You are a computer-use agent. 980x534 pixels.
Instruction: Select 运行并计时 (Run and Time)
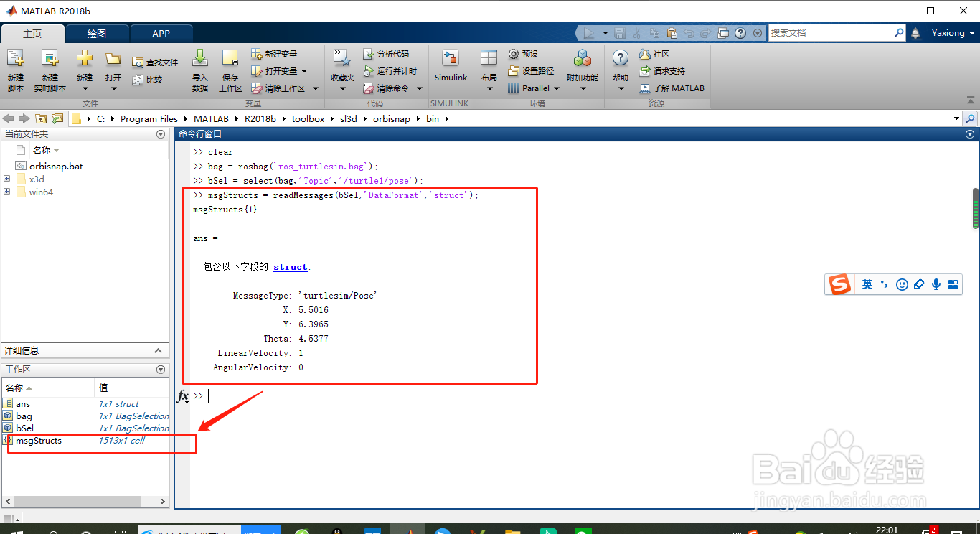(390, 71)
